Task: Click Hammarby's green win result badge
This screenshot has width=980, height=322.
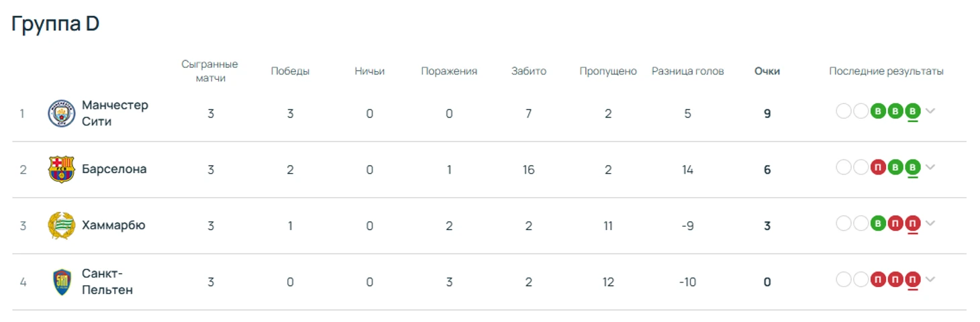Action: pos(878,223)
